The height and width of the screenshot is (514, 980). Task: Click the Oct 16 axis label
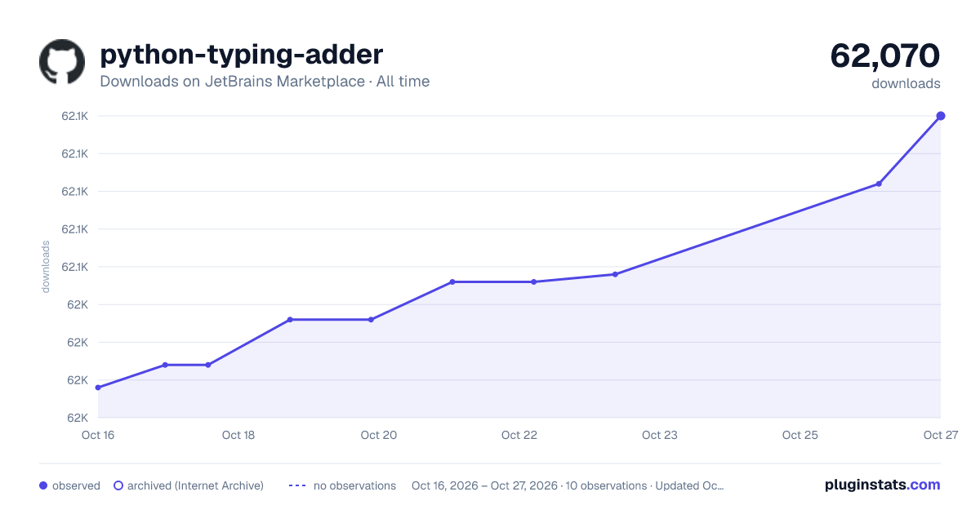click(98, 435)
